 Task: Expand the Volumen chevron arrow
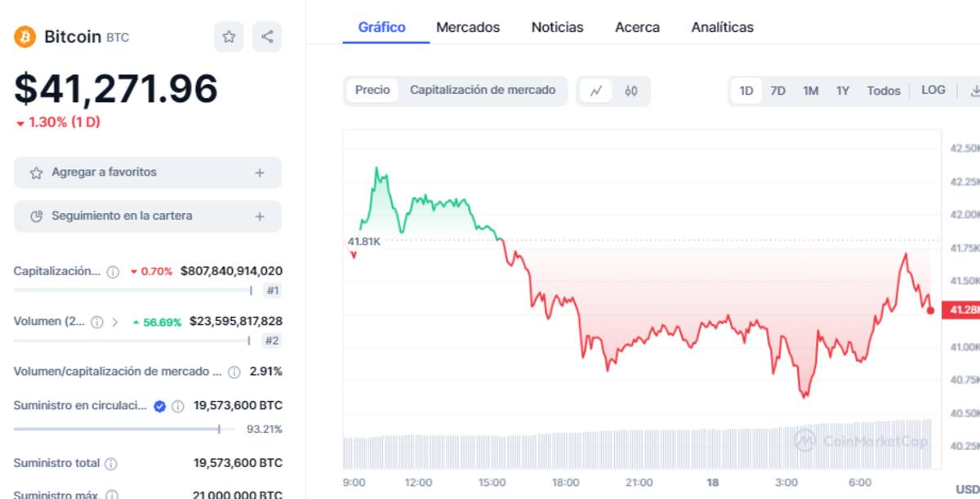coord(115,322)
